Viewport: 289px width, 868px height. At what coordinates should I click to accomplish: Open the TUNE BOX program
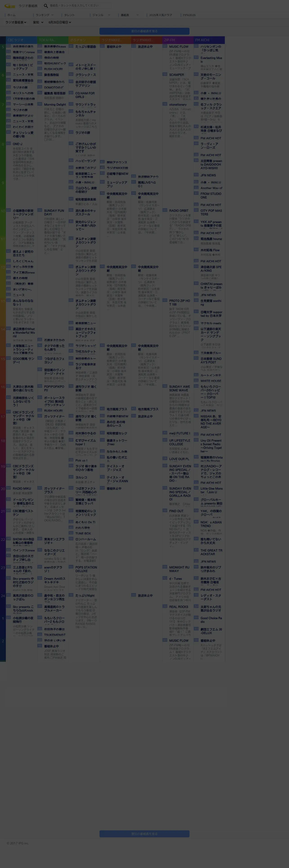point(83,533)
